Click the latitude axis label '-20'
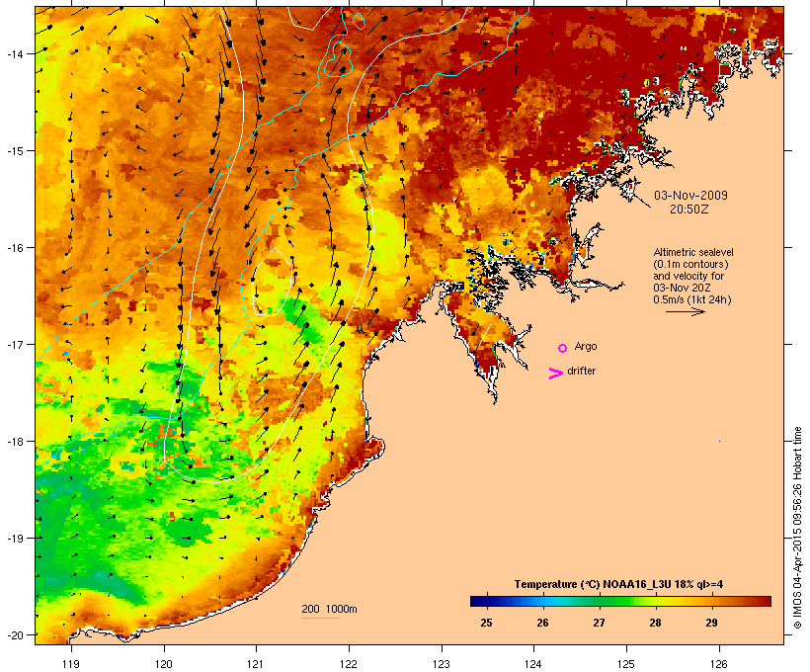Screen dimensions: 810x672 [14, 634]
